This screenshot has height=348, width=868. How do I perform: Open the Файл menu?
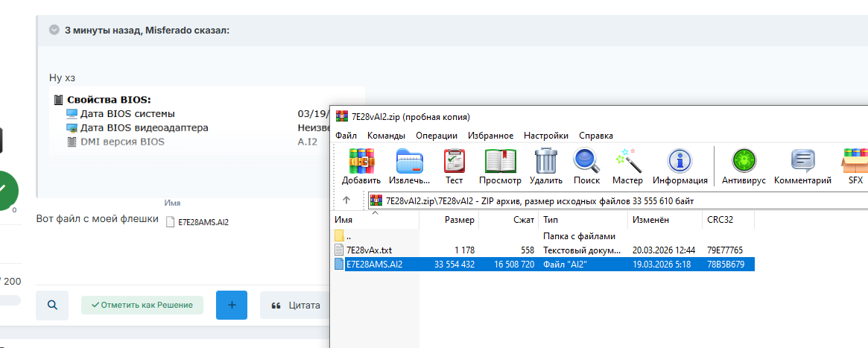(x=346, y=136)
